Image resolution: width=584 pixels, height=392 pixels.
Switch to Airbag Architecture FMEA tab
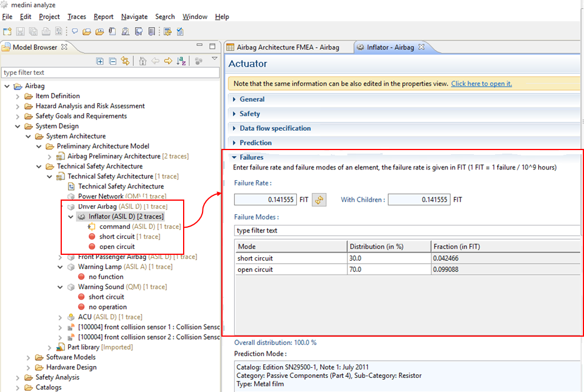(x=287, y=47)
